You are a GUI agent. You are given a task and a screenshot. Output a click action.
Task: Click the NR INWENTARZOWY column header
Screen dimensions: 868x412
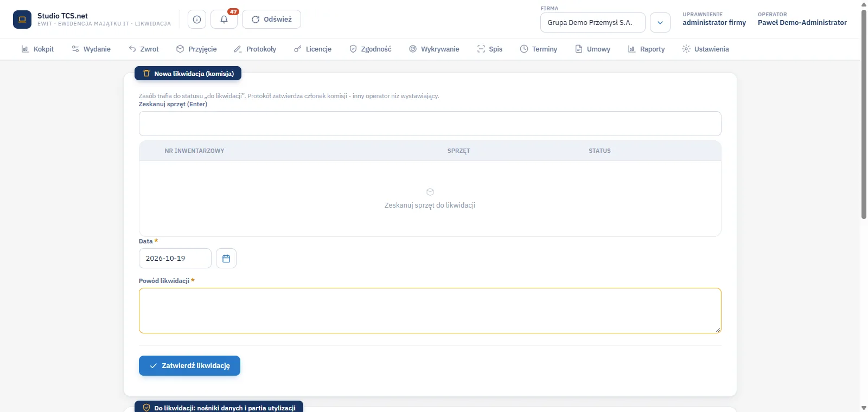194,151
